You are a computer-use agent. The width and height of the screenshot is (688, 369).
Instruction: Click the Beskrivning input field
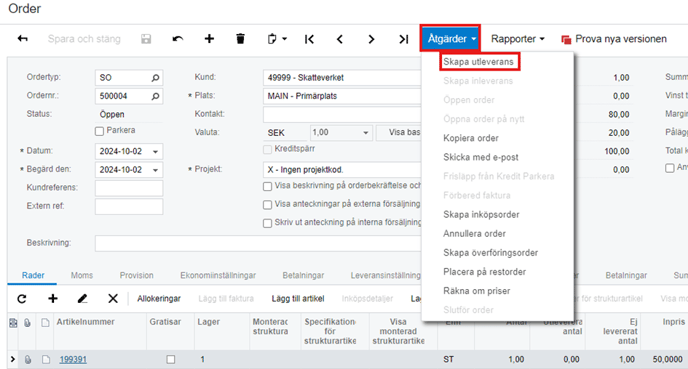[x=258, y=244]
